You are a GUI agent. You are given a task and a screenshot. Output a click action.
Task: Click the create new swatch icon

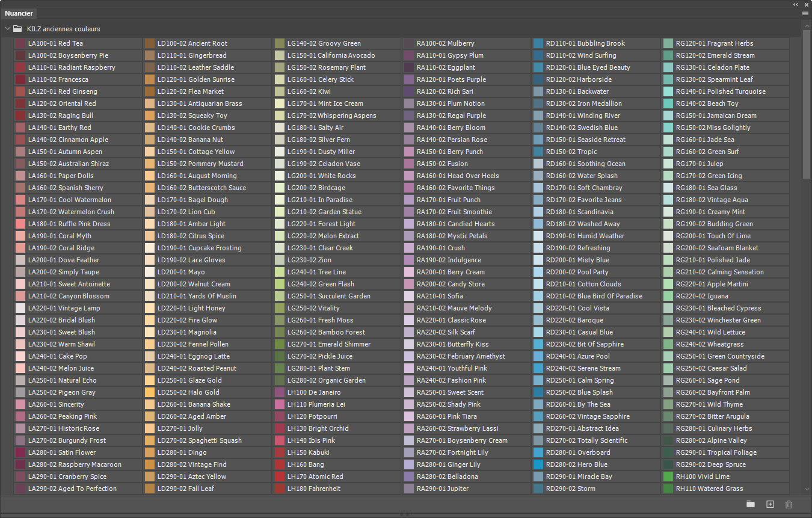770,504
